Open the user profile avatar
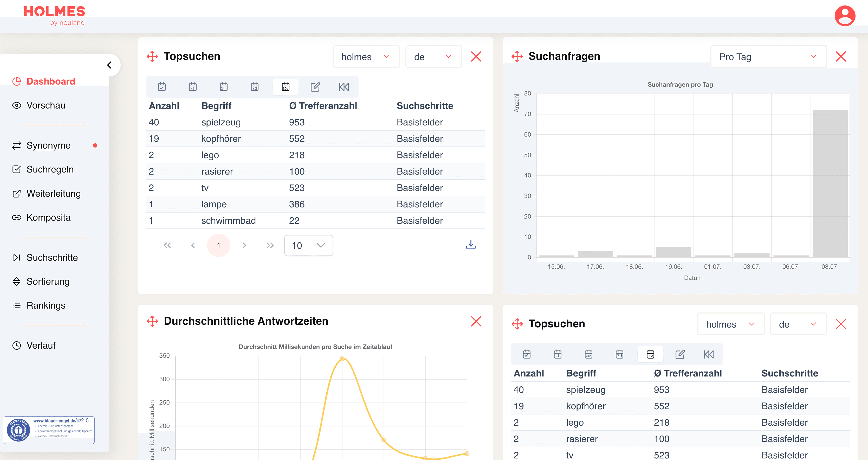Screen dimensions: 868x460 pos(845,16)
